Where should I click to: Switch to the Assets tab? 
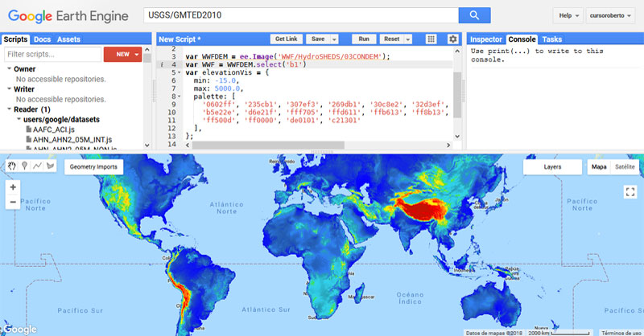point(68,39)
